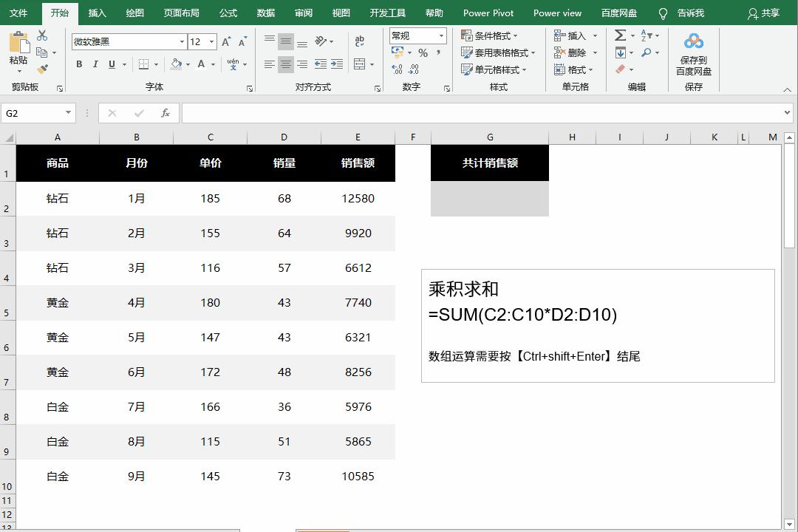
Task: Click the Clear eraser icon
Action: [x=621, y=69]
